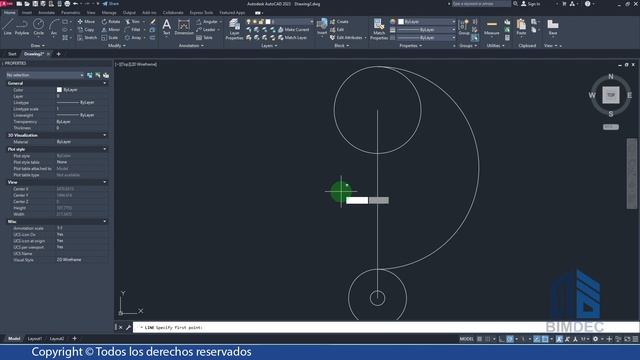This screenshot has height=360, width=640.
Task: Activate the Scale command
Action: coord(109,38)
